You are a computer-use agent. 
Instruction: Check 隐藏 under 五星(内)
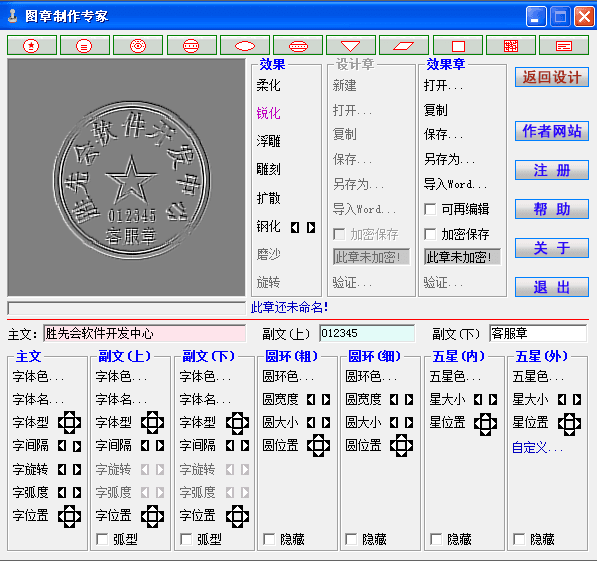(436, 539)
